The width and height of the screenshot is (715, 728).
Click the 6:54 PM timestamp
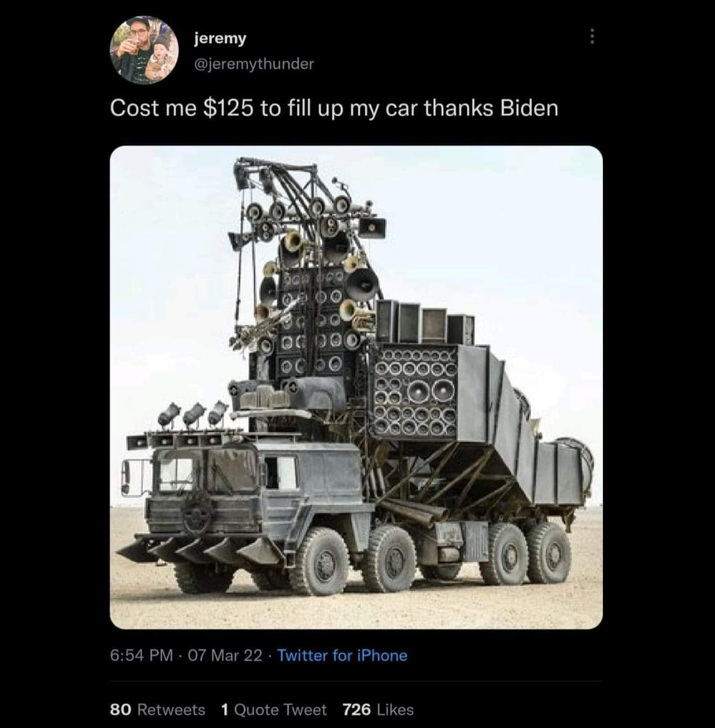coord(142,655)
